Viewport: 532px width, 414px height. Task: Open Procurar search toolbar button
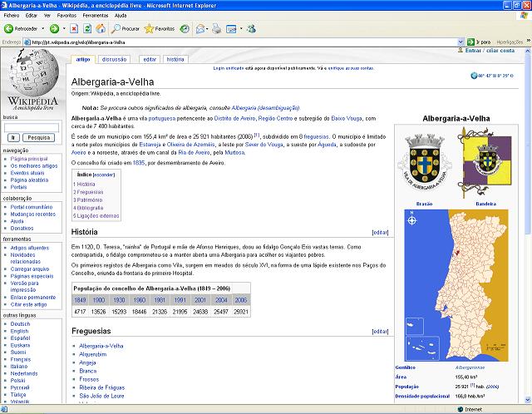pos(126,29)
